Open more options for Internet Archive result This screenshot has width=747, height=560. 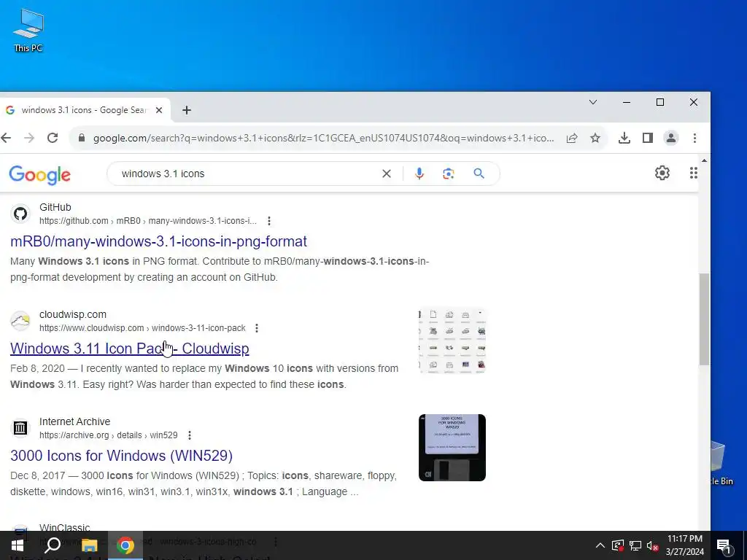click(x=190, y=435)
